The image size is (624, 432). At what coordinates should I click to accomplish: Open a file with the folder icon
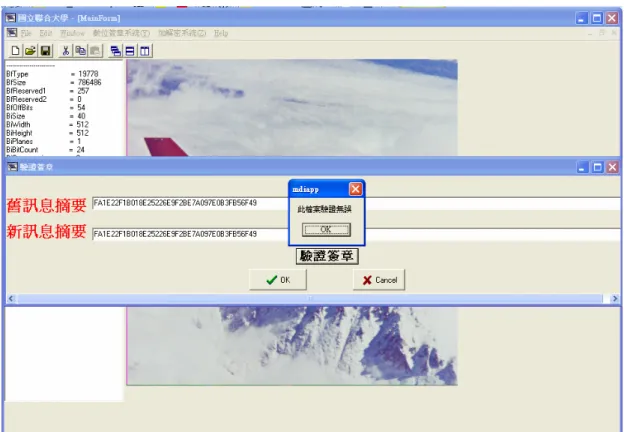(30, 51)
